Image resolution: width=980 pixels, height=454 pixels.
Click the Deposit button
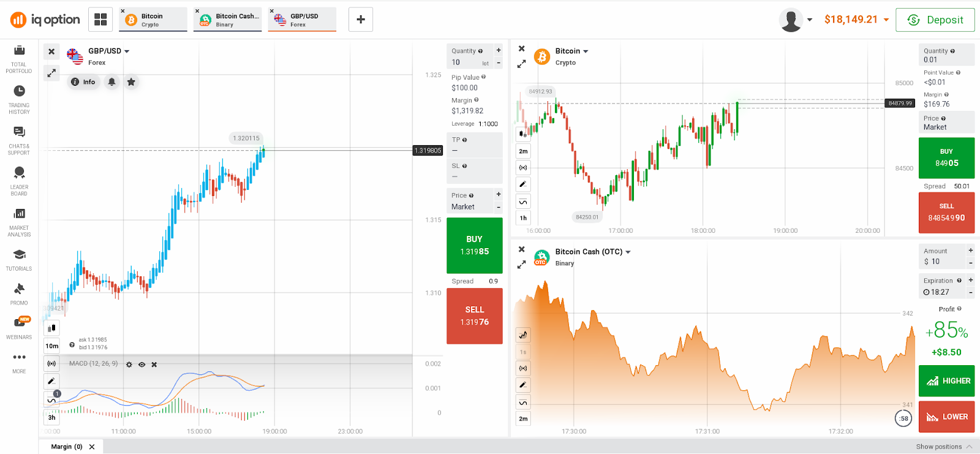[935, 20]
